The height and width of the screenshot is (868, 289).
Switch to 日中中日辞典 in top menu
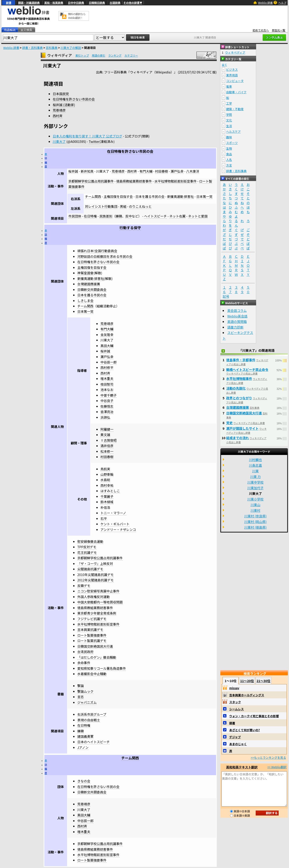tap(76, 3)
